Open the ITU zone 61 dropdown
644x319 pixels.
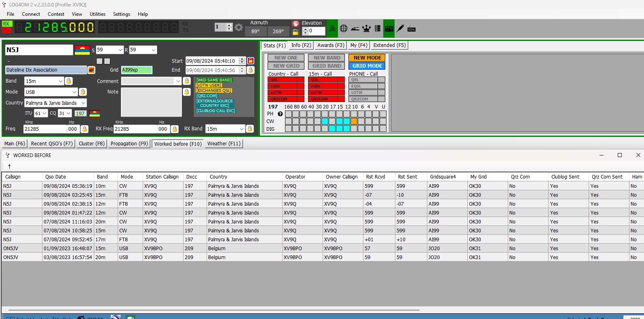pyautogui.click(x=44, y=113)
